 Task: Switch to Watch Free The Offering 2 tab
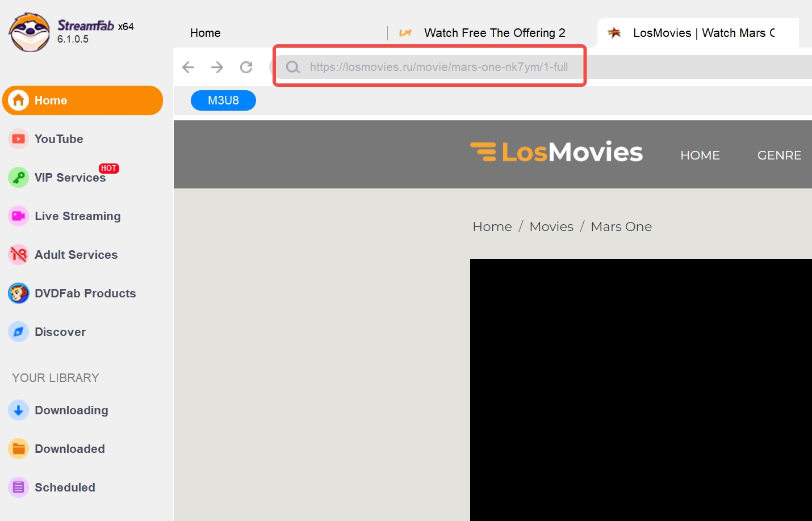[495, 33]
